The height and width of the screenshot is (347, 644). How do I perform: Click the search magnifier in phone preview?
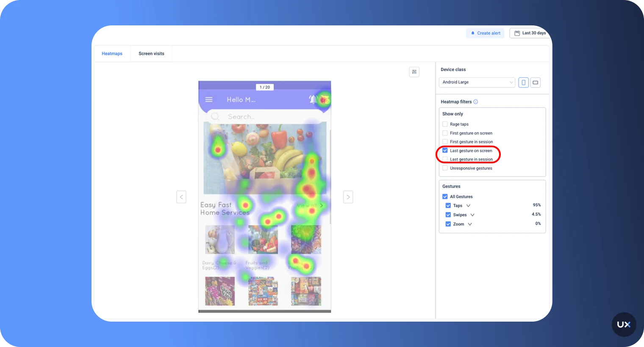coord(215,116)
